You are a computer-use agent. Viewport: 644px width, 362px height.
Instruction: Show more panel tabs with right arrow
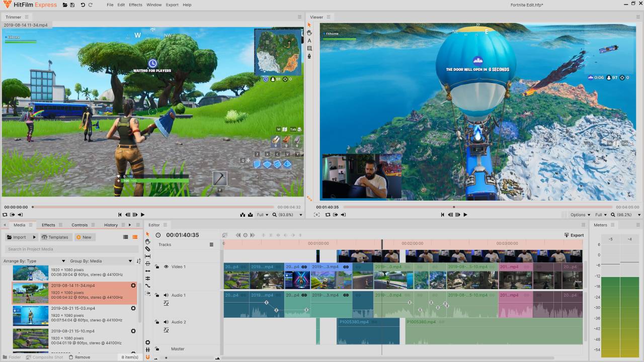click(x=130, y=225)
